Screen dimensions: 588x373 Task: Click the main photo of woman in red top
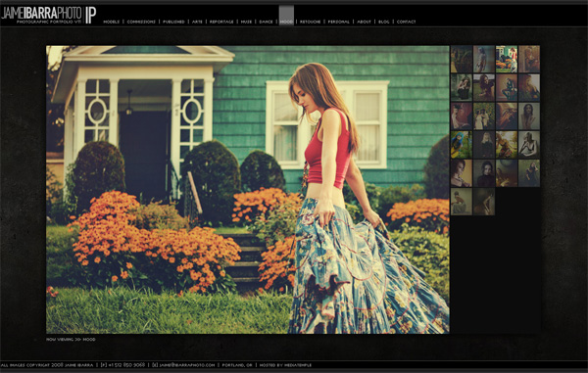point(248,190)
